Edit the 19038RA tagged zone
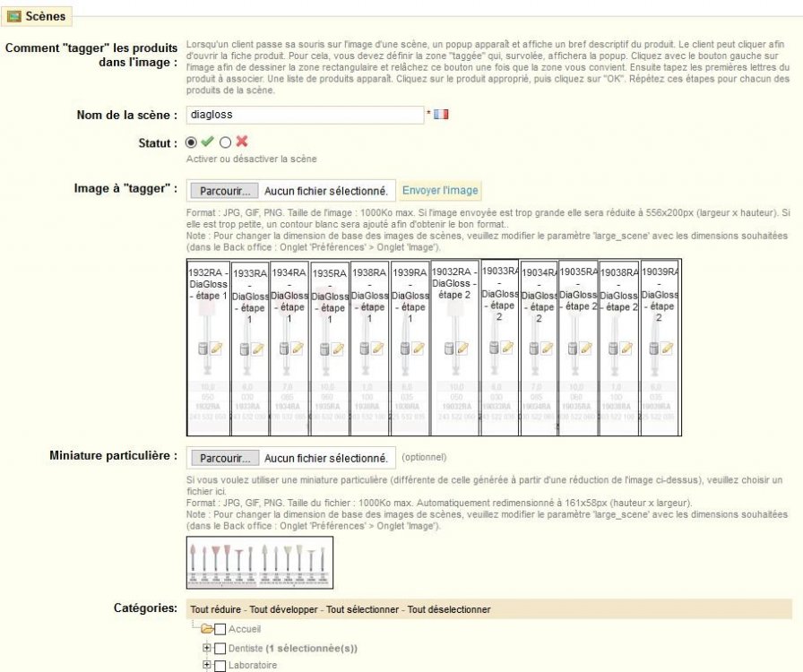 pos(626,349)
